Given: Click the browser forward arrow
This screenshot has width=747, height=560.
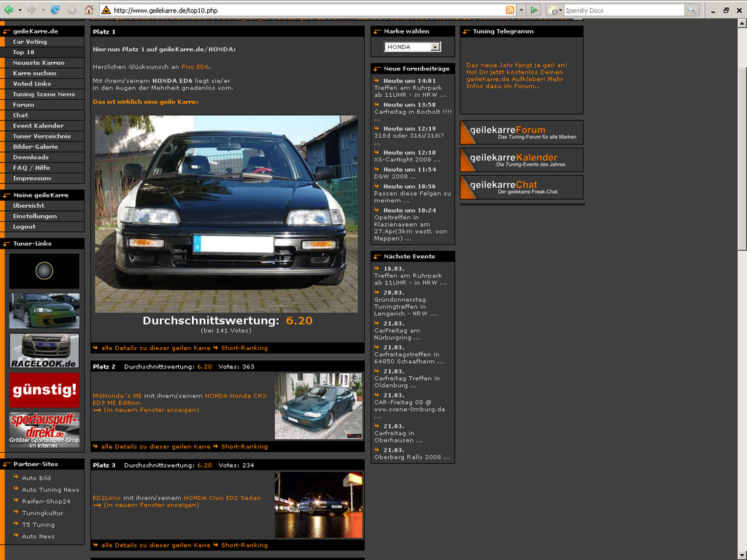Looking at the screenshot, I should click(x=31, y=10).
